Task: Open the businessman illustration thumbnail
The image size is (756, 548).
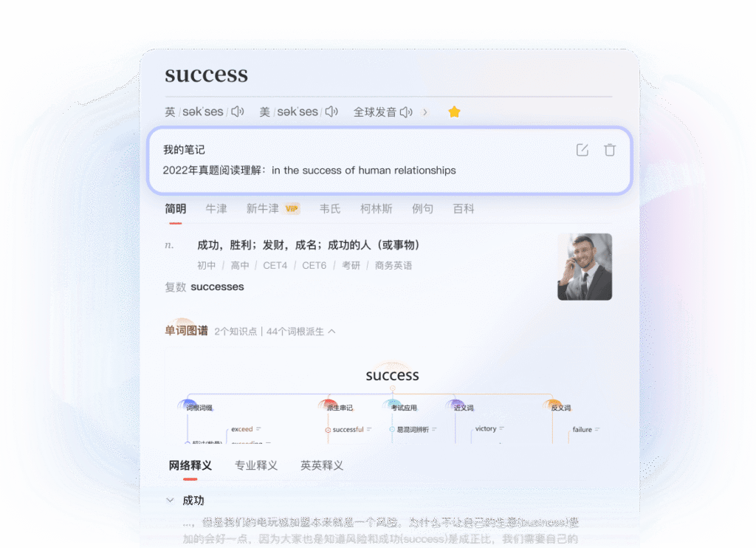Action: (584, 267)
